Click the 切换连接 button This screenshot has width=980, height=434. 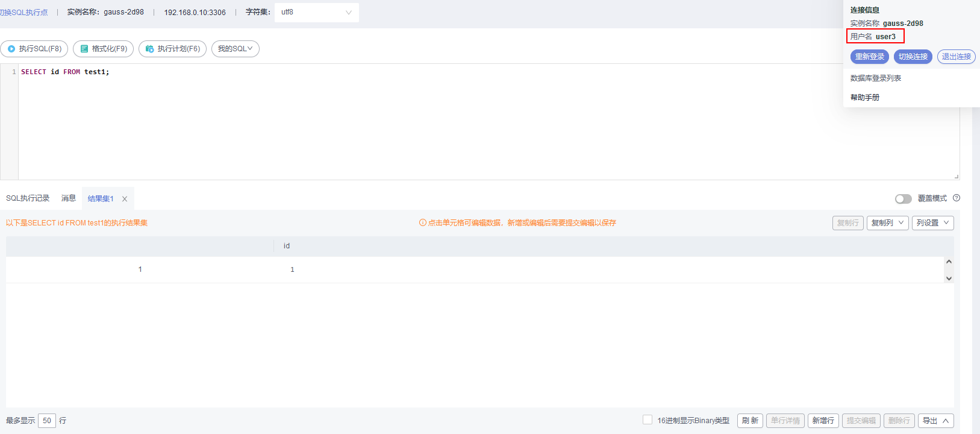pos(913,57)
